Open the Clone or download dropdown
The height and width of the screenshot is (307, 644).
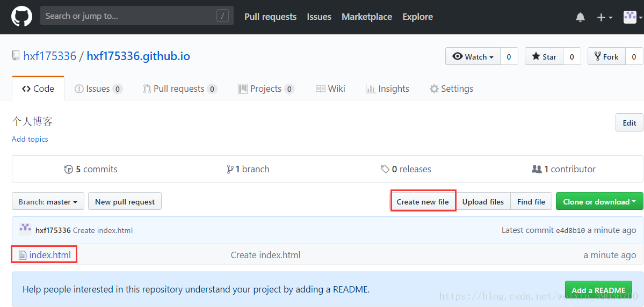599,201
